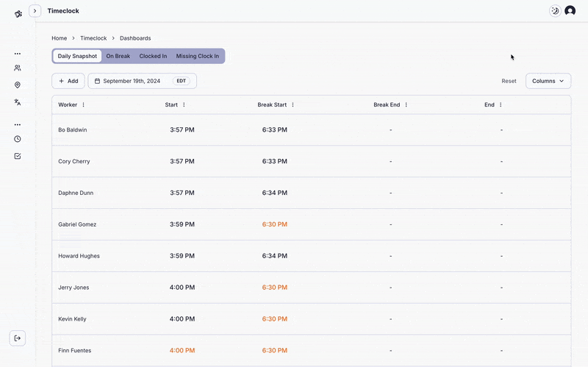
Task: Go to Dashboards breadcrumb
Action: tap(135, 38)
